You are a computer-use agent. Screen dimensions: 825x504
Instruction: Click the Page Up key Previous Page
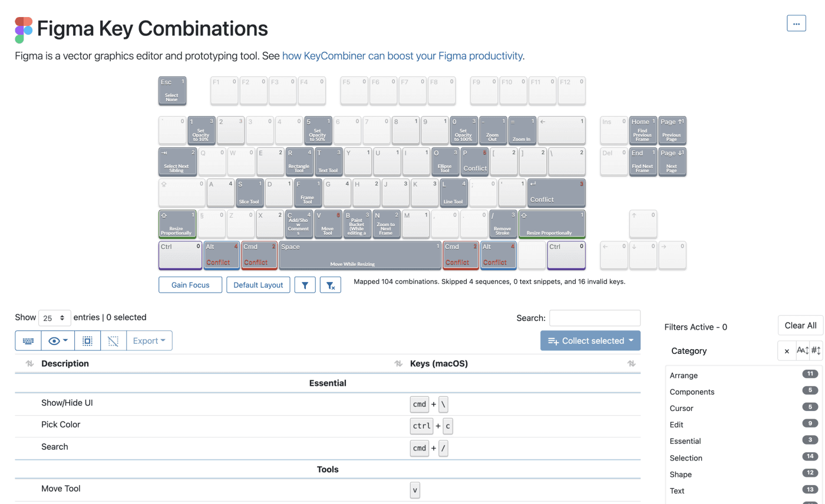(672, 130)
